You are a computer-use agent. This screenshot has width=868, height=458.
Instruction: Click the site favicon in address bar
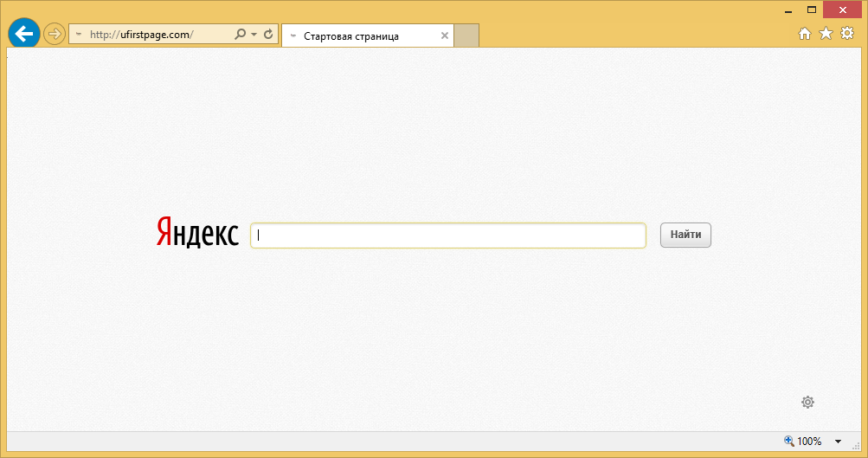[79, 35]
